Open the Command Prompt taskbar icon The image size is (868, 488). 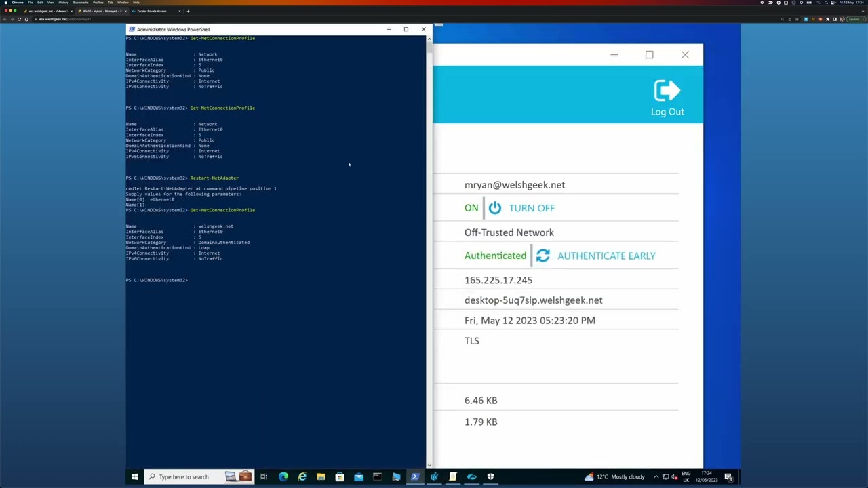378,476
